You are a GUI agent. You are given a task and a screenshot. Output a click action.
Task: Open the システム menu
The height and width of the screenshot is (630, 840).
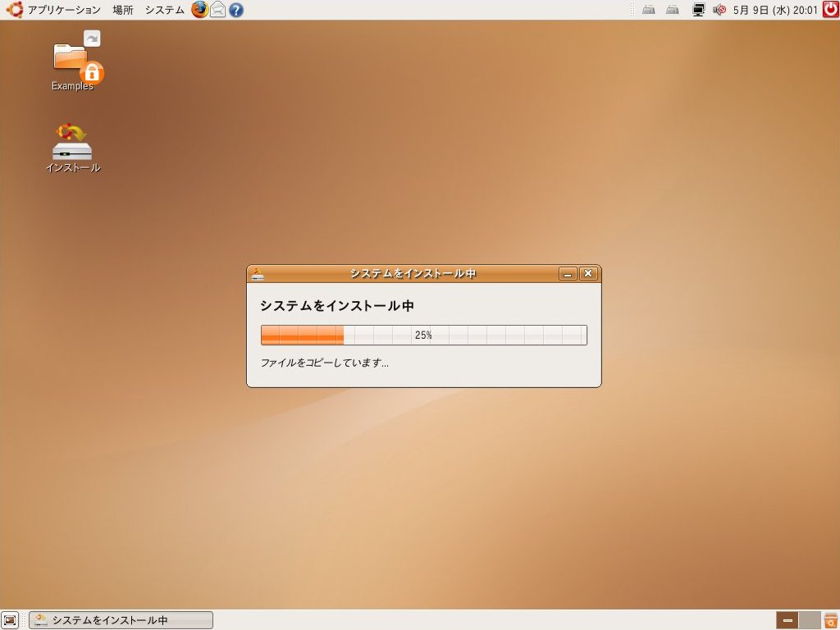pyautogui.click(x=164, y=10)
